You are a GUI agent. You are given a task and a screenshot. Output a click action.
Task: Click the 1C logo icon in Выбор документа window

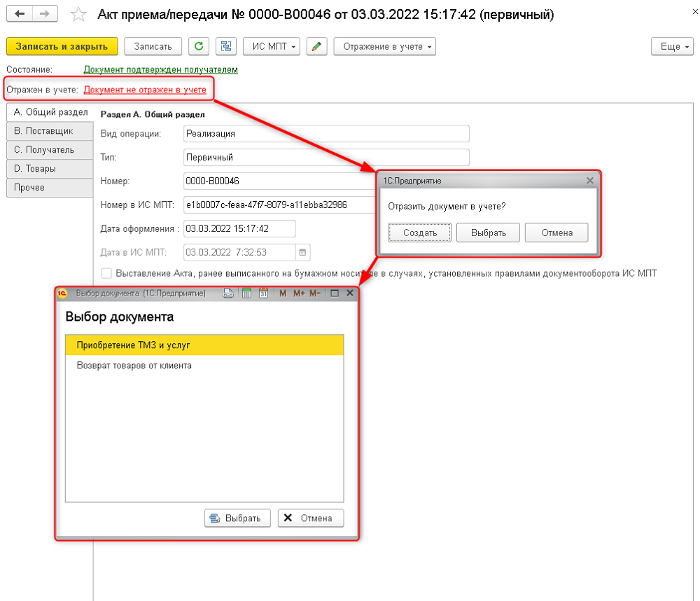[62, 293]
